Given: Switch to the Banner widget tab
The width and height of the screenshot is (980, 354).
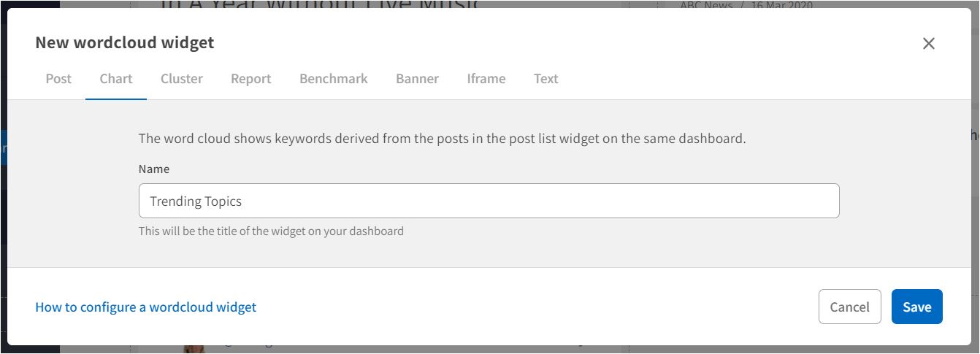Looking at the screenshot, I should [417, 79].
